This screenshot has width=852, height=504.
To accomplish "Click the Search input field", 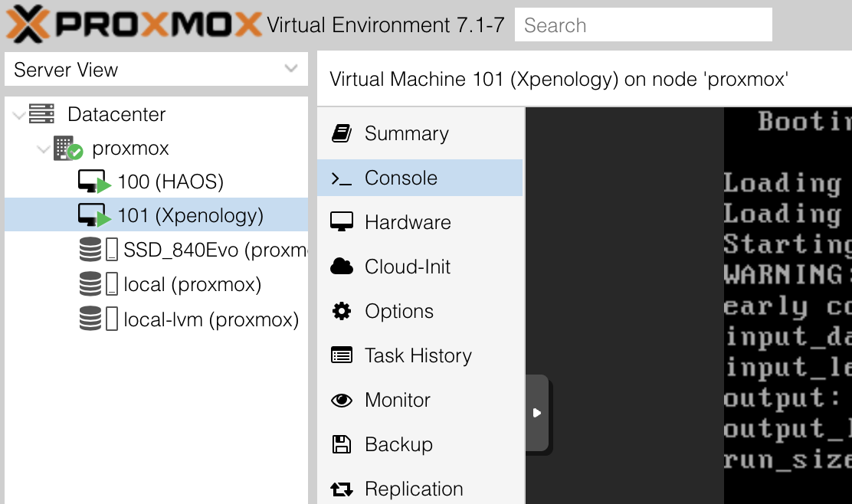I will [644, 25].
